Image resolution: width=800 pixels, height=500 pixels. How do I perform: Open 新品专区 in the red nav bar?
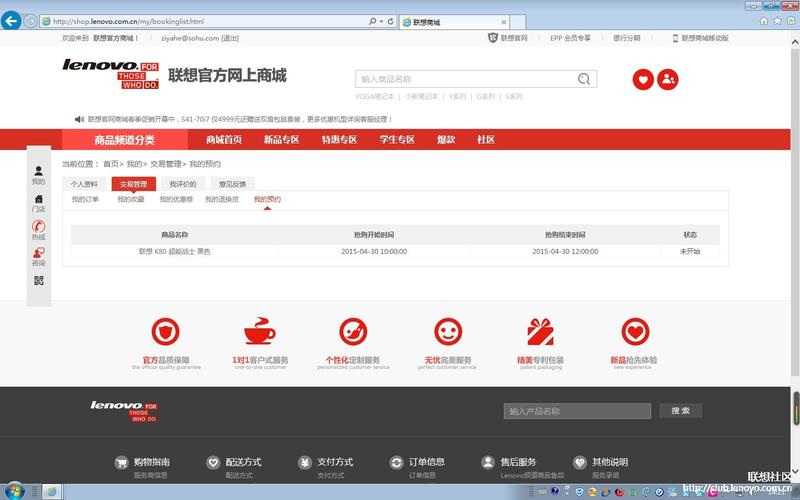pyautogui.click(x=281, y=139)
